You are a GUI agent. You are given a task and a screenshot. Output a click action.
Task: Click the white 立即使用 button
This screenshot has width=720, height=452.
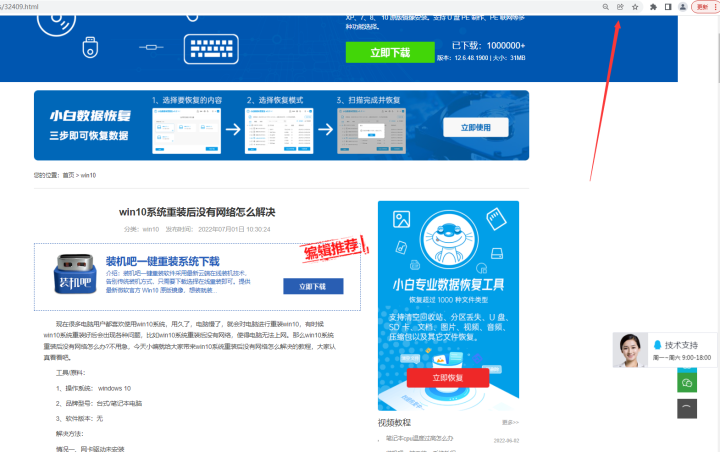pyautogui.click(x=476, y=127)
